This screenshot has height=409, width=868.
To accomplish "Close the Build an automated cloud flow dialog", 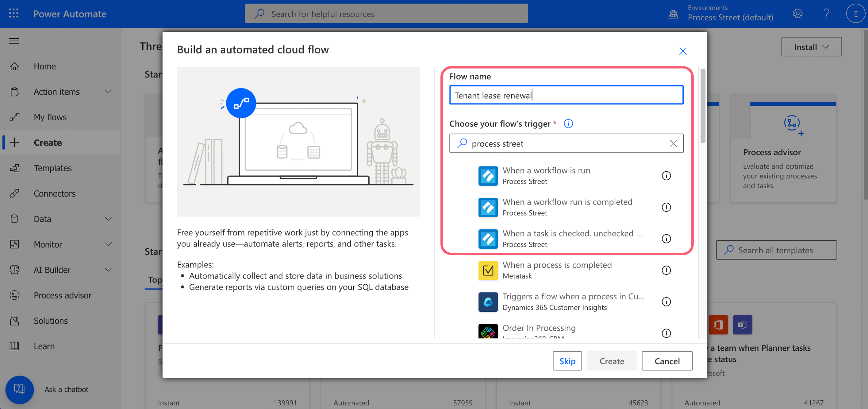I will (x=683, y=51).
